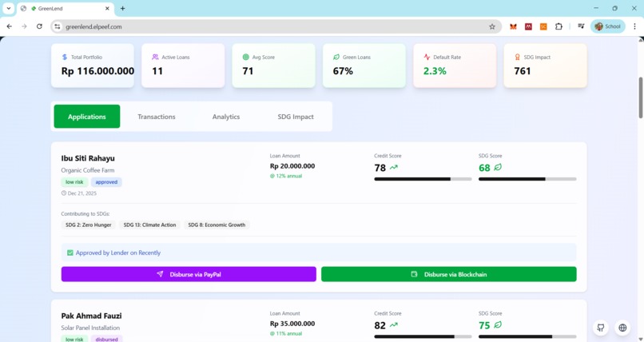Click the browser back arrow
The image size is (644, 342).
[x=10, y=26]
